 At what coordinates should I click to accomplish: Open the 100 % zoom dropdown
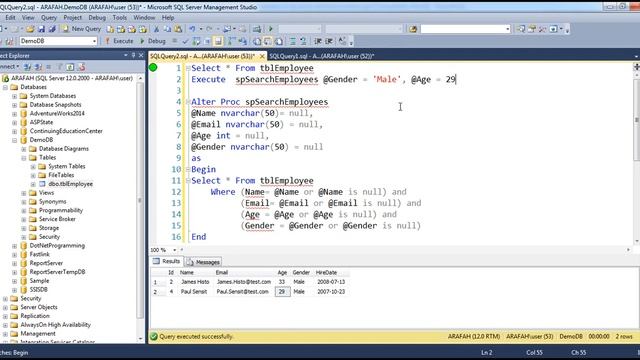pyautogui.click(x=175, y=250)
